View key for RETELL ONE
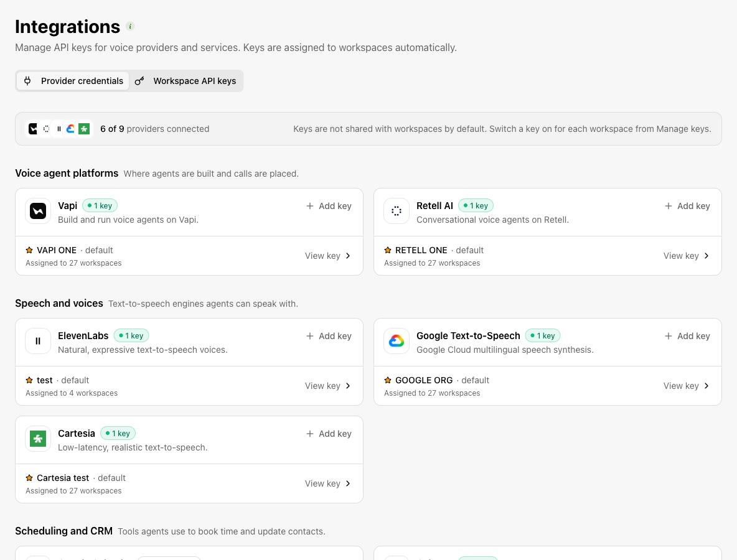 coord(686,256)
